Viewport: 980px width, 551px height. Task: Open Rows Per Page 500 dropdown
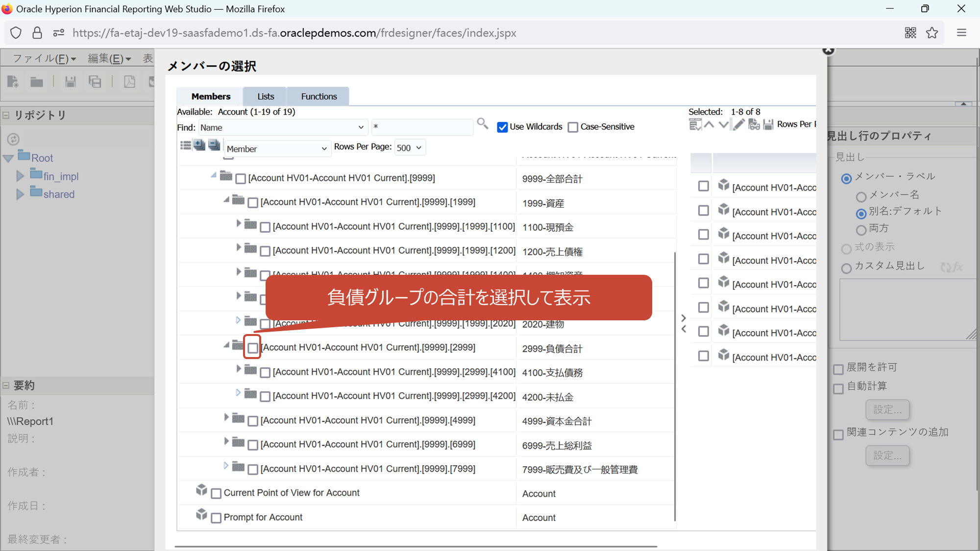(410, 148)
